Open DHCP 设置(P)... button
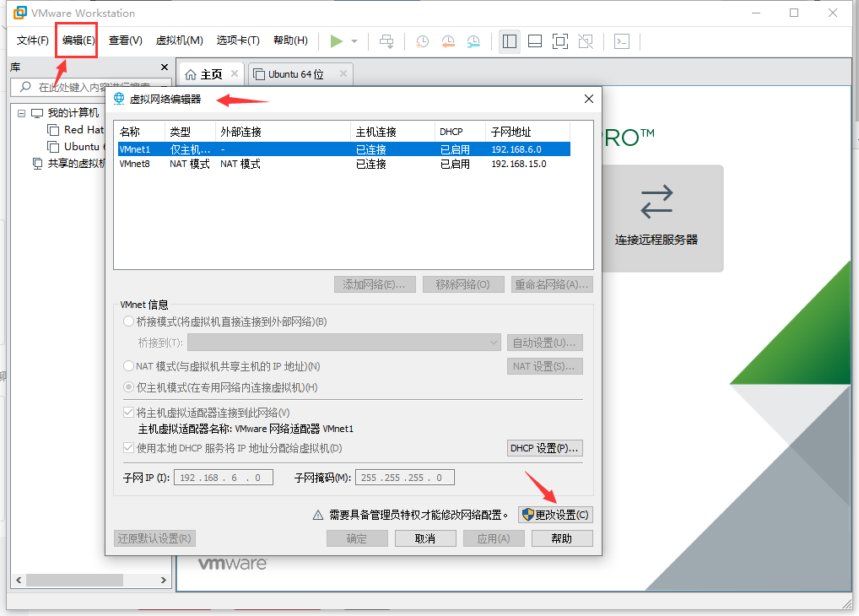This screenshot has height=616, width=859. point(544,448)
